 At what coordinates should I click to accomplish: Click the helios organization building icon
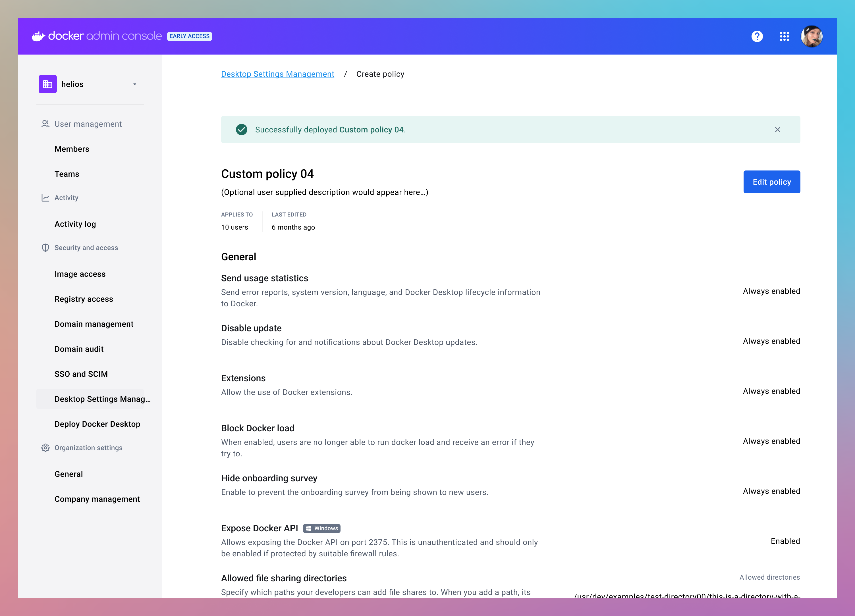pos(47,84)
